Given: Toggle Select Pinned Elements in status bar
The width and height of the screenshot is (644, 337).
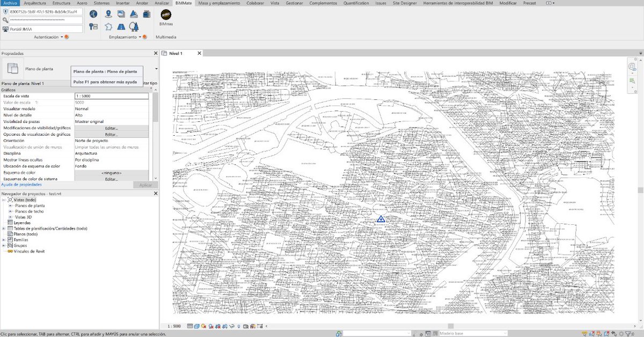Looking at the screenshot, I should (x=599, y=333).
